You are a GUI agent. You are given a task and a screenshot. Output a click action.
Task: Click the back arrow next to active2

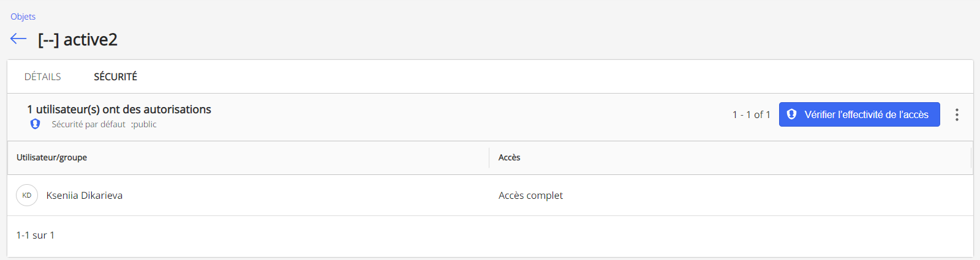(x=18, y=39)
